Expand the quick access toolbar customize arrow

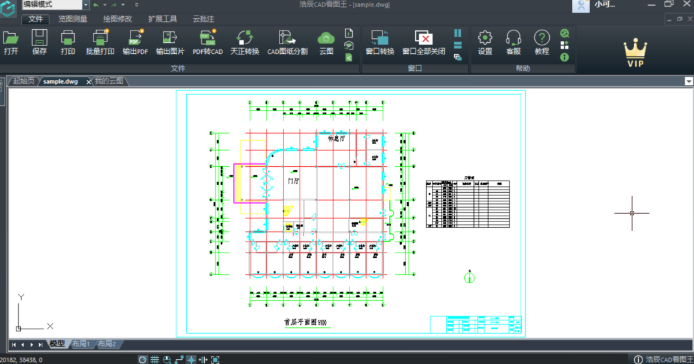click(x=136, y=5)
